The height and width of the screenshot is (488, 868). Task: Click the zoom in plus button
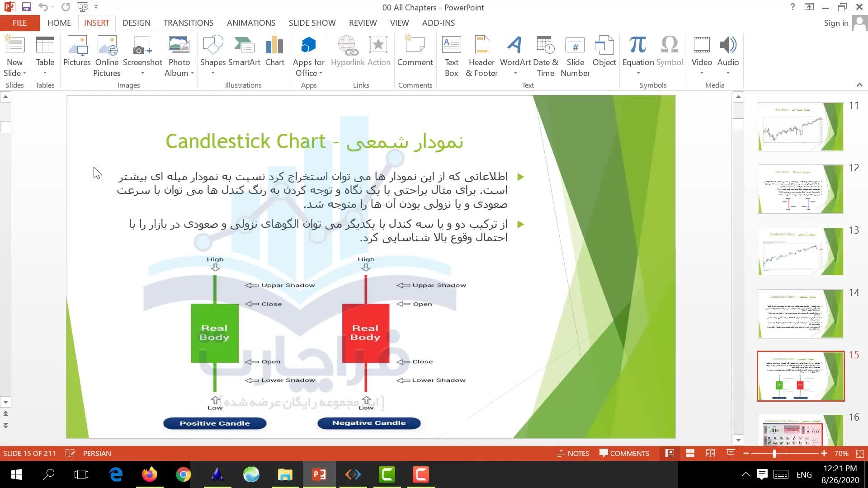(824, 453)
